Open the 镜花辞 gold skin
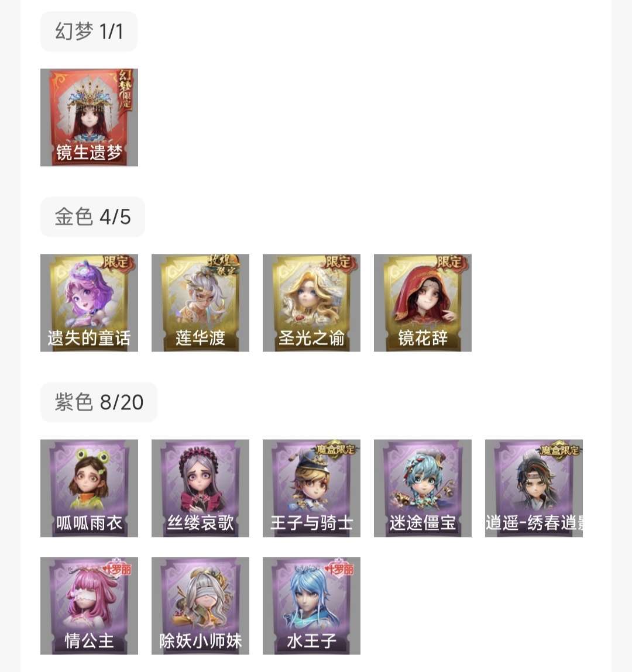 (x=423, y=303)
